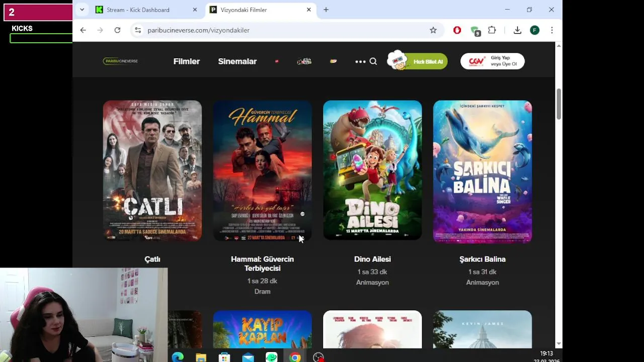This screenshot has width=644, height=362.
Task: Click the Çatlı movie title
Action: (x=152, y=259)
